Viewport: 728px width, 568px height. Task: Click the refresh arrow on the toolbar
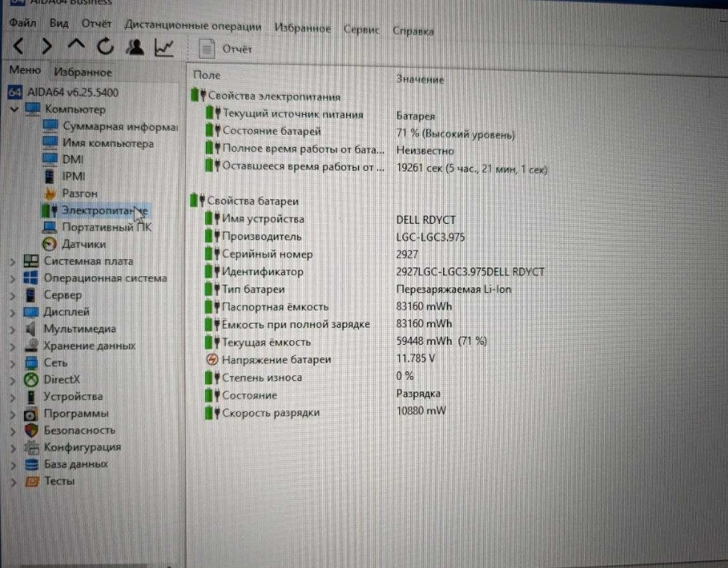pos(105,46)
